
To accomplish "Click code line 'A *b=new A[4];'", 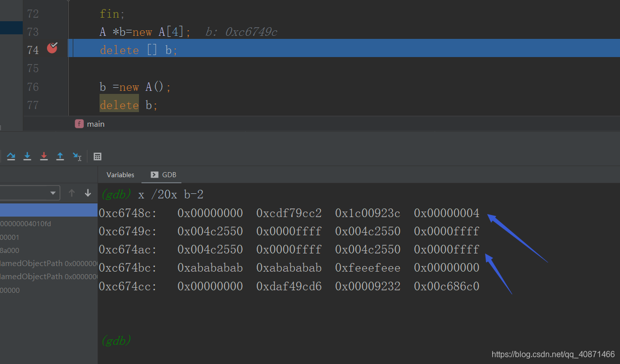I will pyautogui.click(x=145, y=32).
